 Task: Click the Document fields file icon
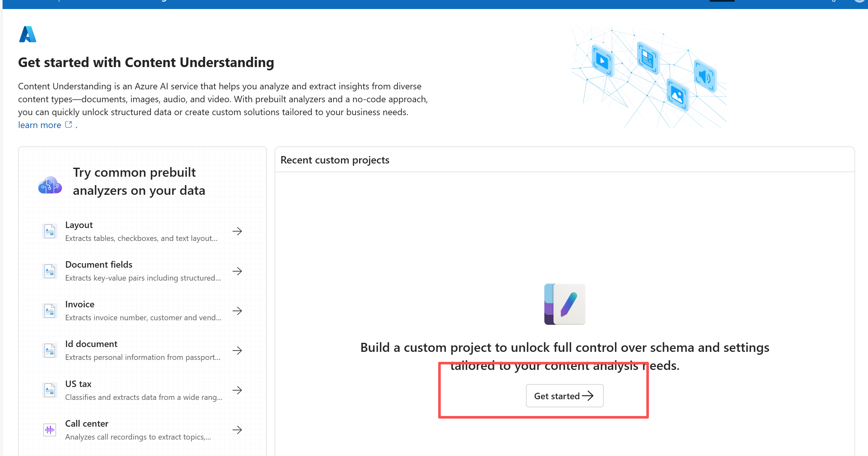tap(50, 271)
